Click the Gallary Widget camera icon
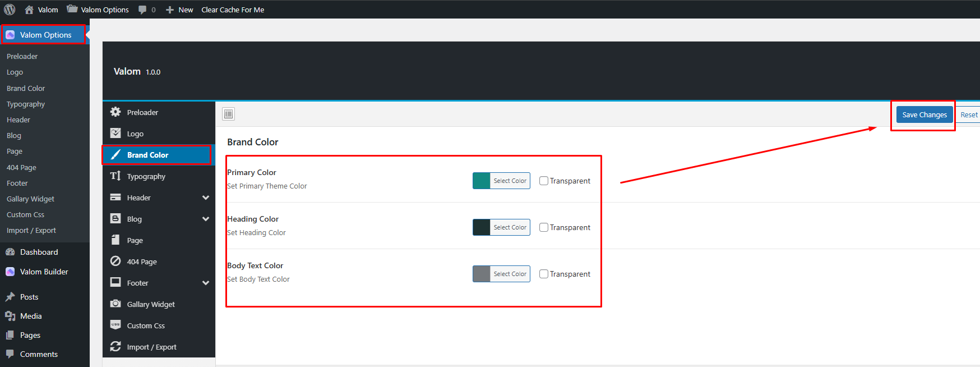 [x=115, y=304]
